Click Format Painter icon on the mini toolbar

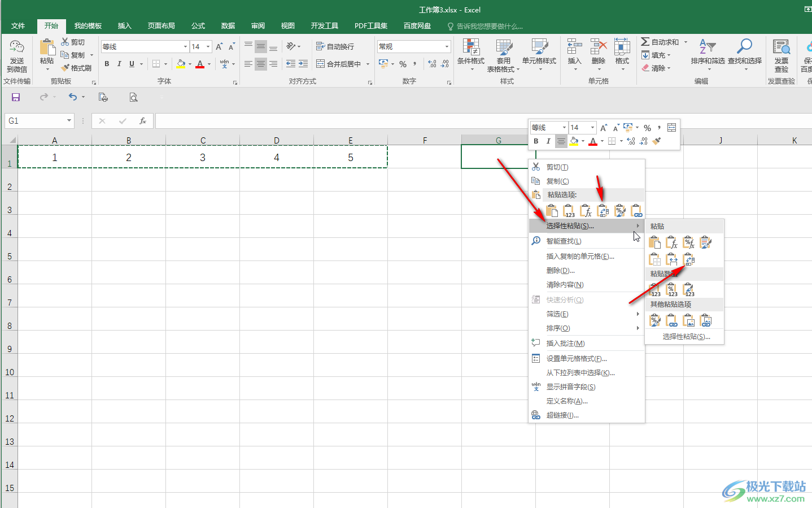click(x=656, y=141)
